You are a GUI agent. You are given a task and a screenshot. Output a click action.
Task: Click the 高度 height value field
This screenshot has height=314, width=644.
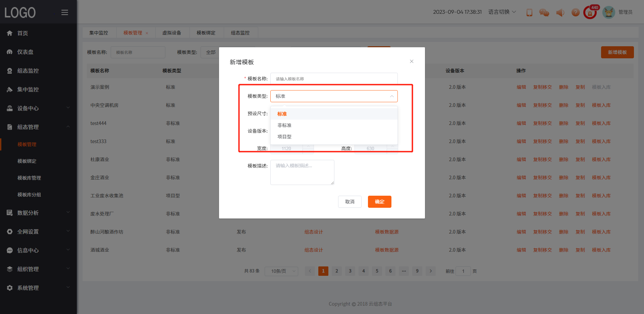(371, 148)
